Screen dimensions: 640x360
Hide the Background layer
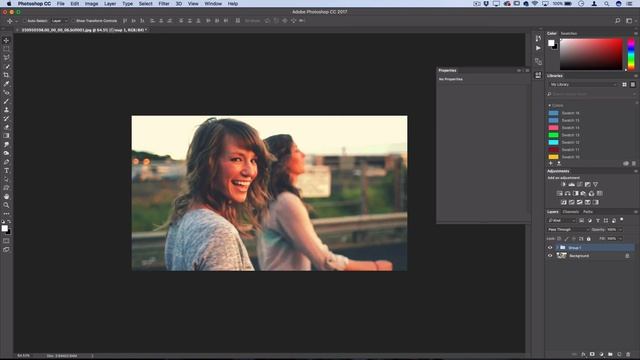[550, 256]
